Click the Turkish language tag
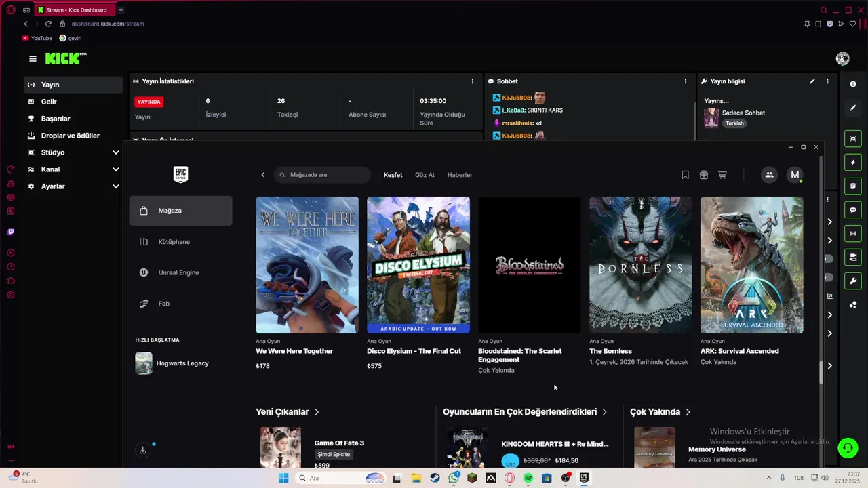The width and height of the screenshot is (868, 488). (734, 123)
